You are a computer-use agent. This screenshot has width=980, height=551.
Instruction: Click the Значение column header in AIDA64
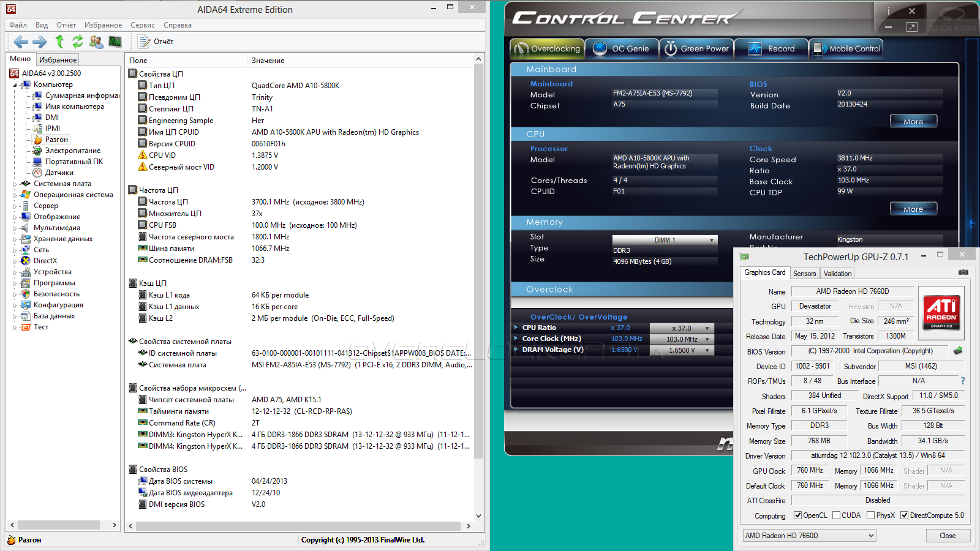361,61
